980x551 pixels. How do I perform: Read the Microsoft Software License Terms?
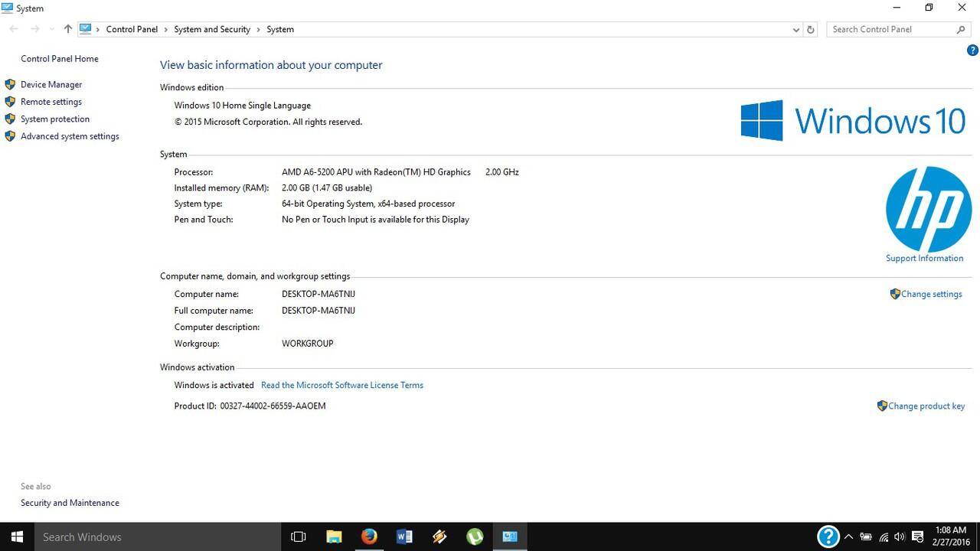(342, 385)
